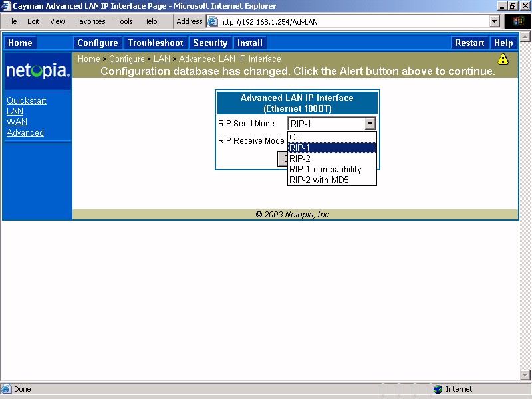Click the Netopia Help button
Screen dimensions: 532x399
503,43
